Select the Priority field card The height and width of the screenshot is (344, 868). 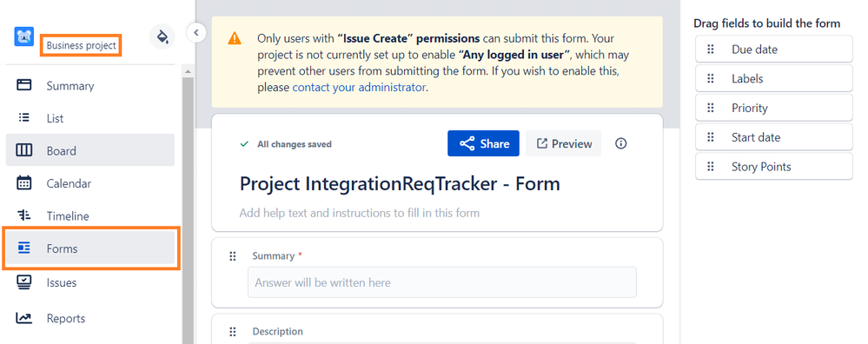coord(774,108)
